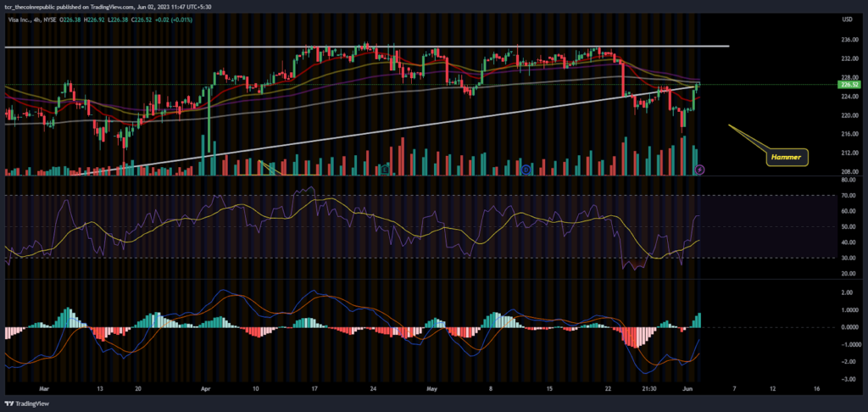868x412 pixels.
Task: Click MACD axis label 0.000
Action: [848, 327]
